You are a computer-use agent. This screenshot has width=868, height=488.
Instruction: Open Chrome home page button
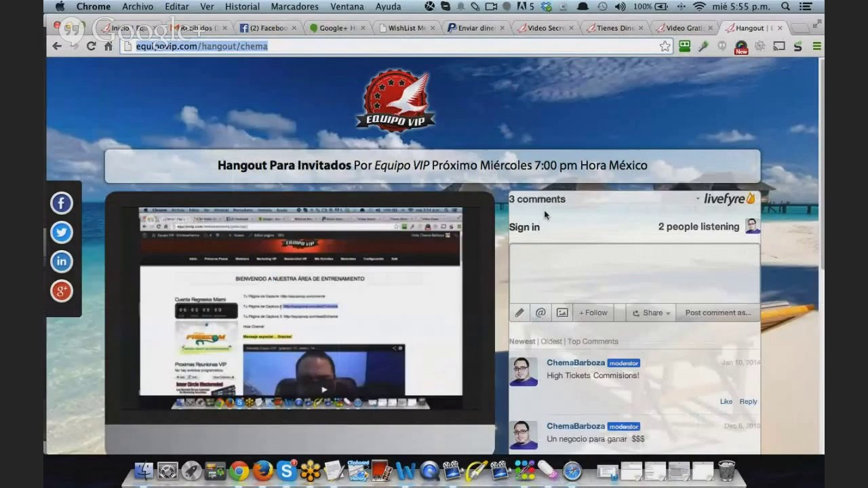(x=108, y=46)
